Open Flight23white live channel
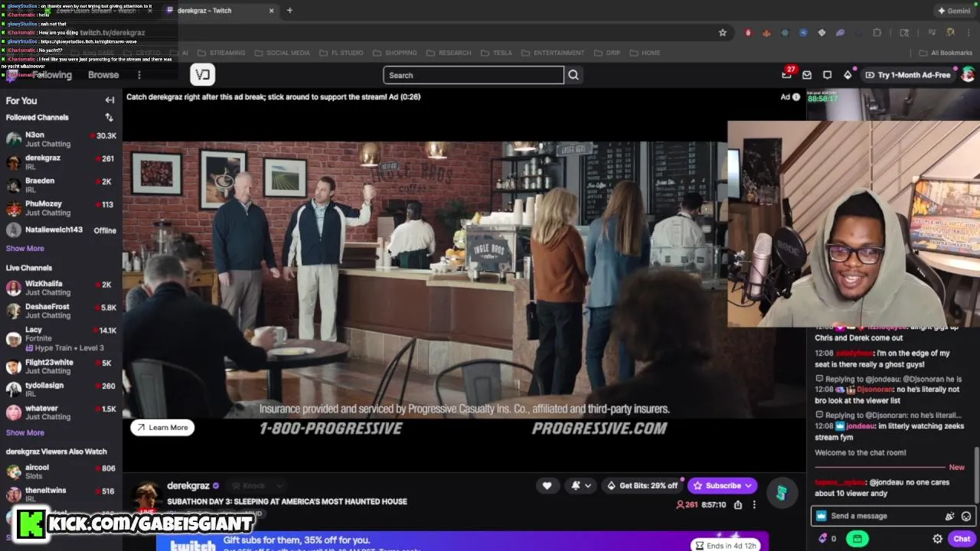The width and height of the screenshot is (980, 551). tap(61, 367)
